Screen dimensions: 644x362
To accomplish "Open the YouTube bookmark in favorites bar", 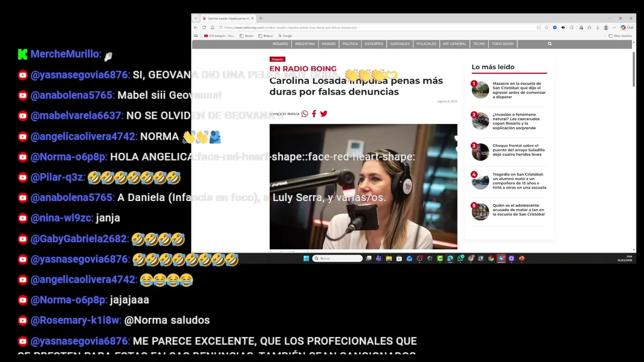I will (219, 36).
